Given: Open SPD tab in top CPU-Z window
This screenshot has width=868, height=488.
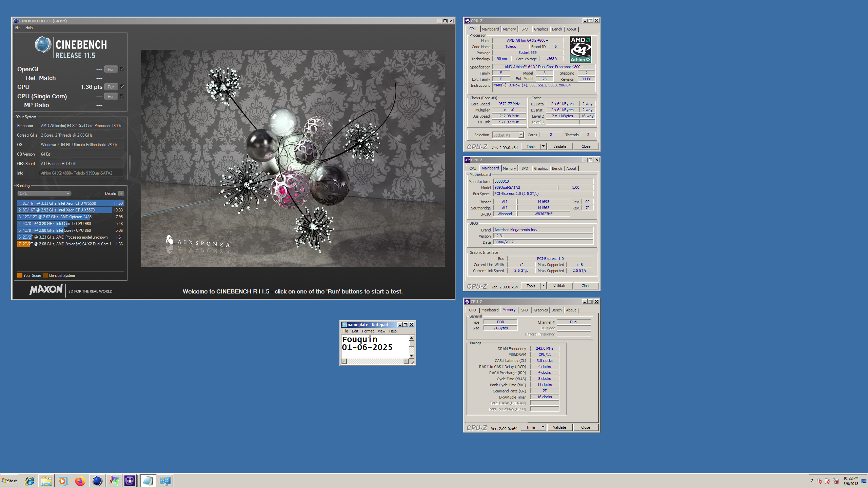Looking at the screenshot, I should [525, 29].
